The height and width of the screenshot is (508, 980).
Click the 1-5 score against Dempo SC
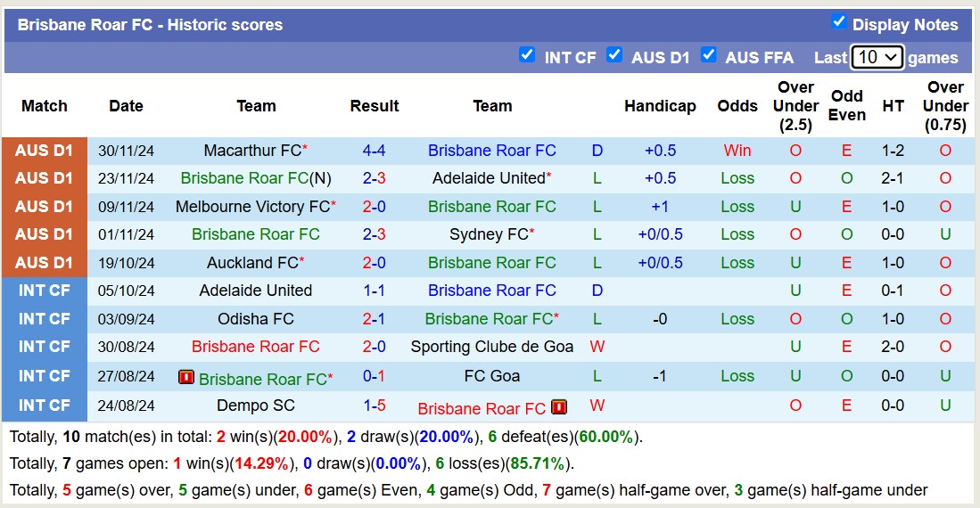[x=374, y=406]
